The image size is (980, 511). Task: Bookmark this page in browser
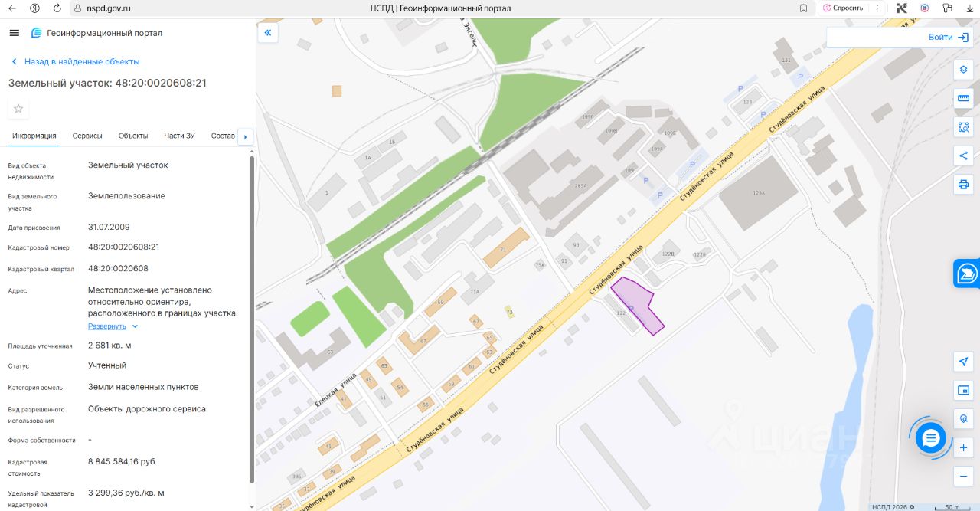pos(803,8)
